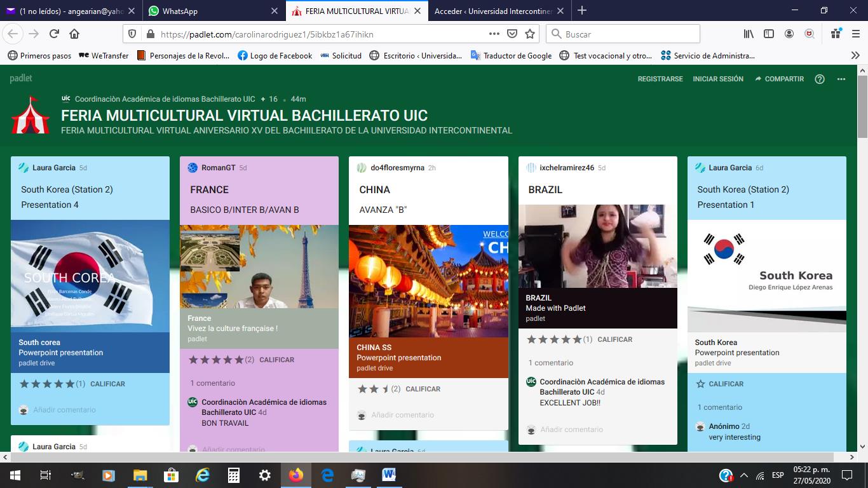
Task: Show hidden system tray icons chevron
Action: pos(744,475)
